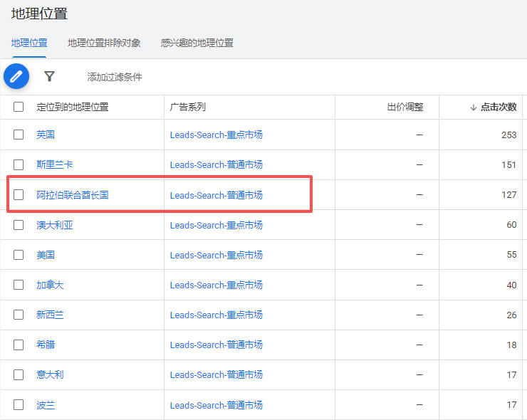Click the 55 clicks value
This screenshot has width=527, height=420.
(511, 254)
